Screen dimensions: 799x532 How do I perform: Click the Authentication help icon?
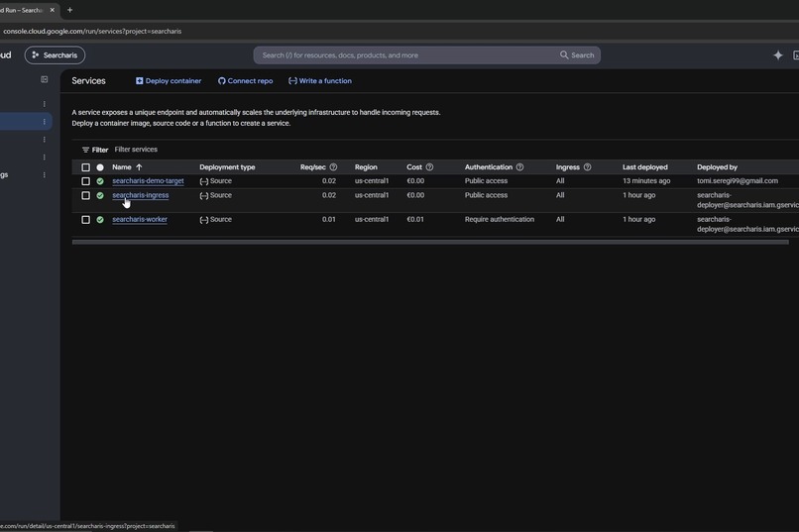(x=519, y=167)
